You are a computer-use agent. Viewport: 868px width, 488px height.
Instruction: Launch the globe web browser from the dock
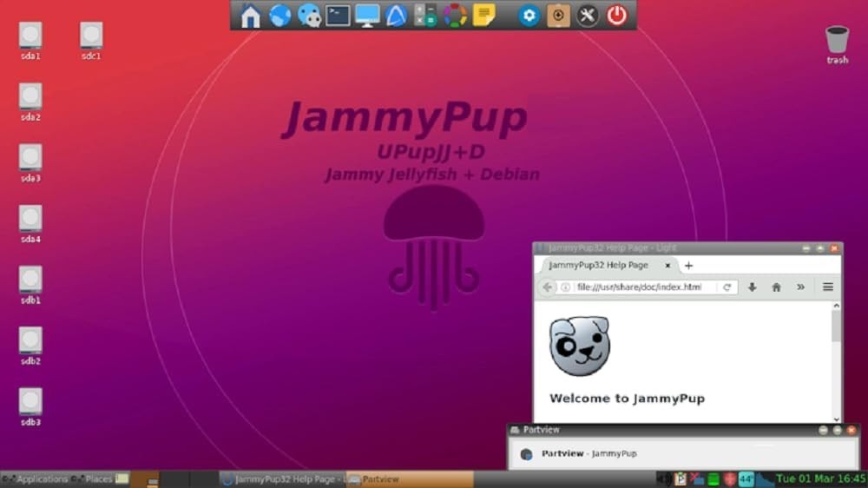click(280, 16)
